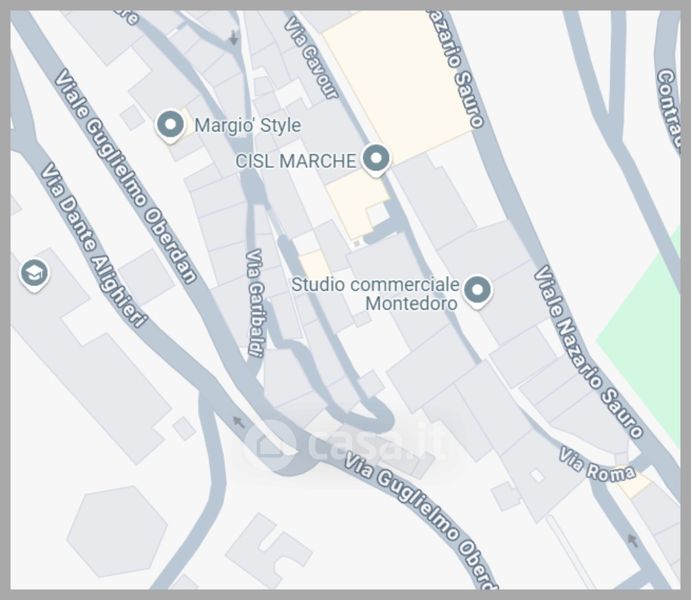Click the one-way arrow on Via Dante Alighieri
This screenshot has height=600, width=691.
pyautogui.click(x=238, y=422)
